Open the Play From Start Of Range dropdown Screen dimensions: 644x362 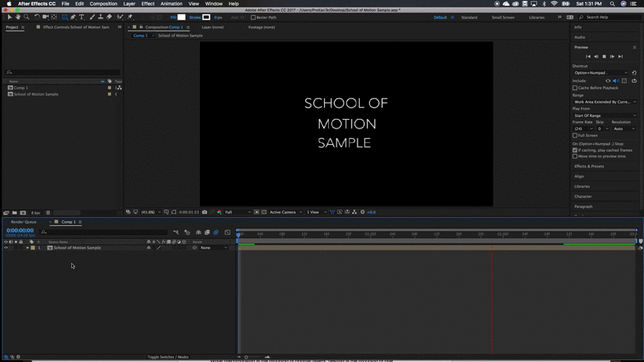(605, 116)
